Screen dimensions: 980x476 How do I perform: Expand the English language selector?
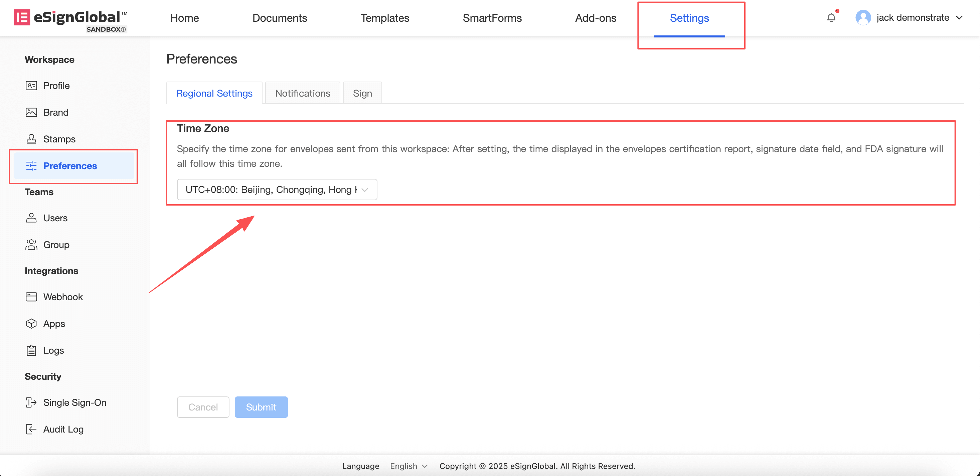(x=409, y=466)
